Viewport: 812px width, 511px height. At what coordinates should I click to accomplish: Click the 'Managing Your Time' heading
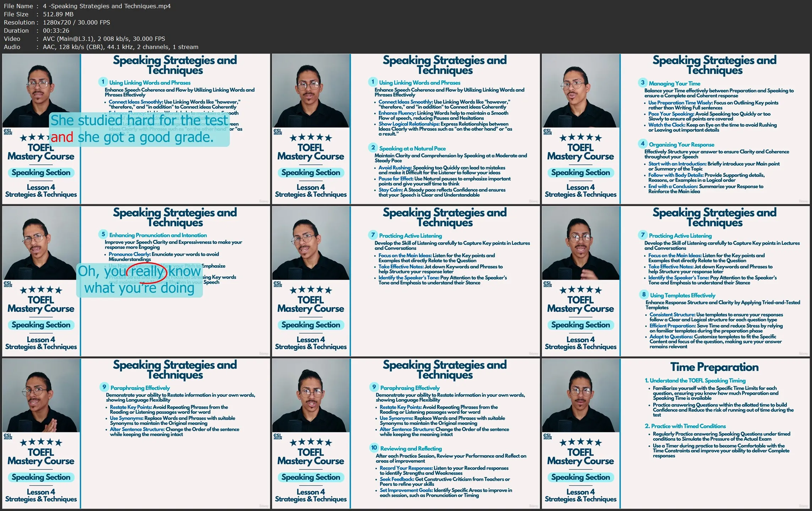[x=675, y=83]
